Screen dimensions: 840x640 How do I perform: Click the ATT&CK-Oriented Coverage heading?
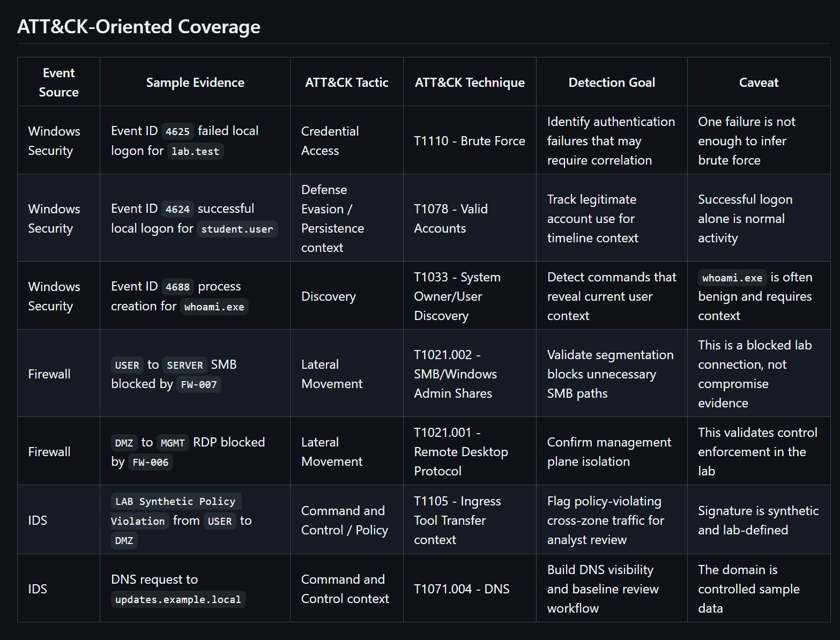[x=139, y=27]
